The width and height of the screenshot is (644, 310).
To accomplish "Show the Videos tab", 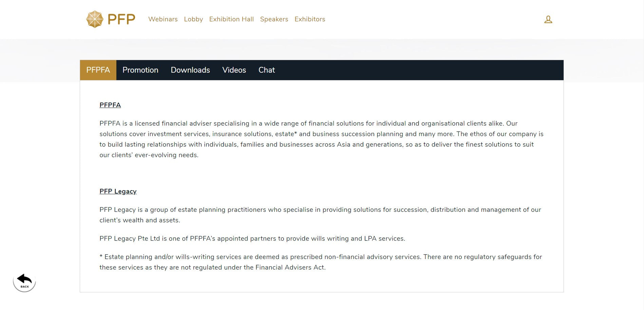I will tap(234, 70).
